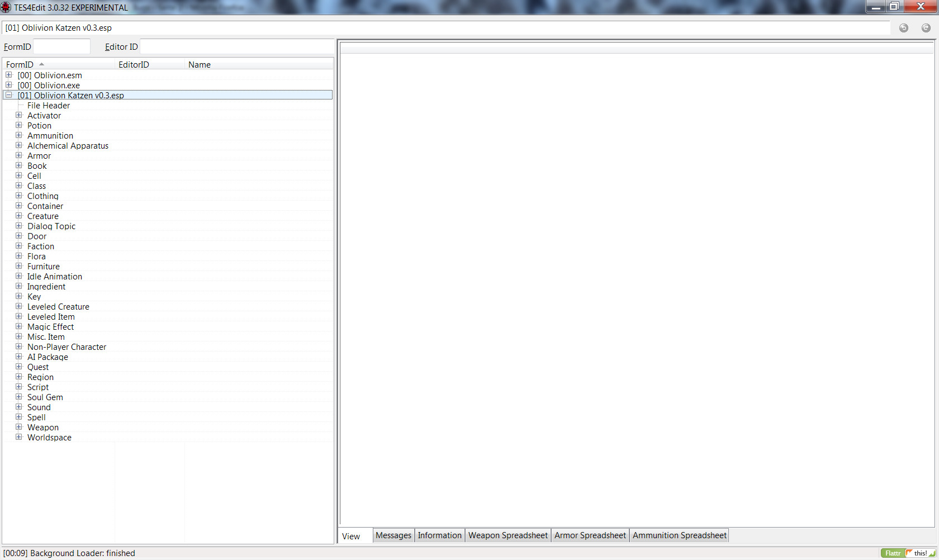Screen dimensions: 939x560
Task: Click the TES4Edit application icon in title bar
Action: tap(6, 7)
